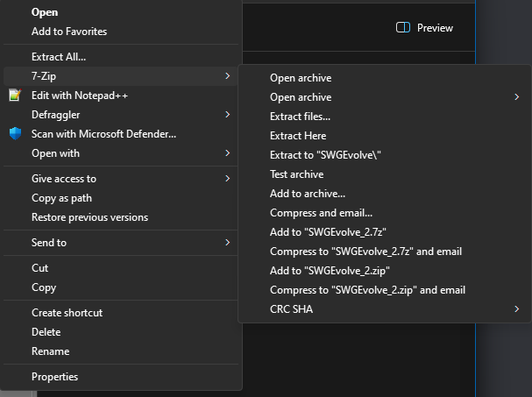Expand the CRC SHA submenu arrow

pyautogui.click(x=517, y=308)
